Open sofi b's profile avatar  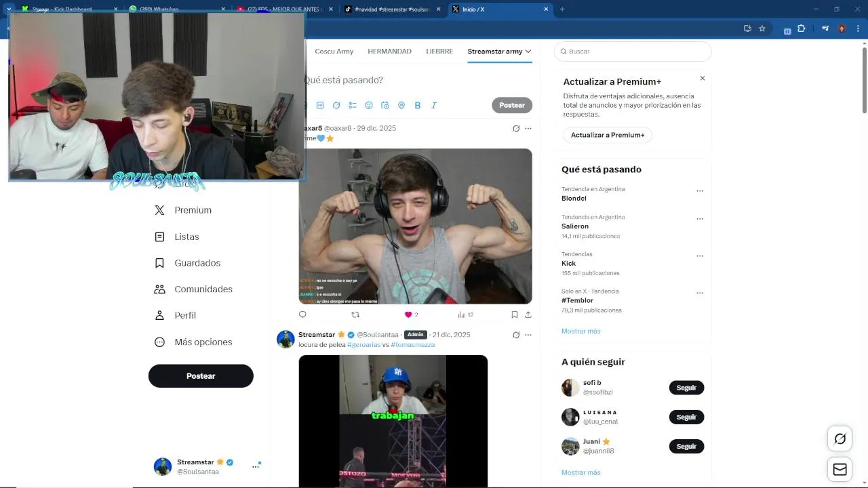pyautogui.click(x=570, y=388)
